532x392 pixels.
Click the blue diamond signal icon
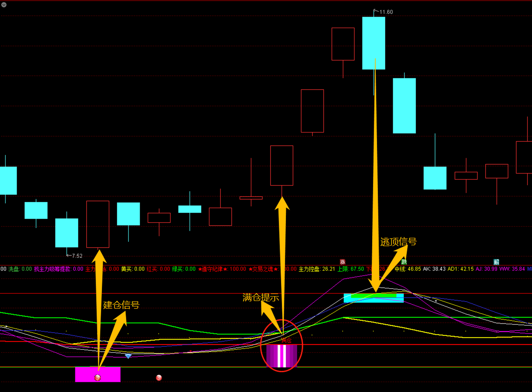(x=128, y=356)
